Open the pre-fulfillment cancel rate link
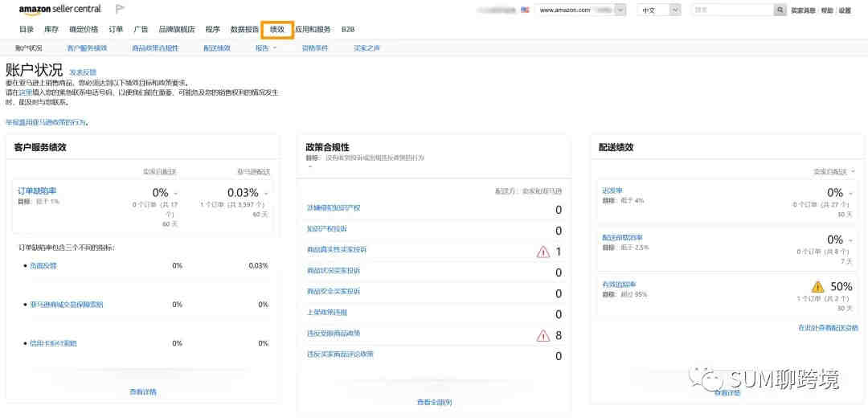This screenshot has width=868, height=418. 622,237
